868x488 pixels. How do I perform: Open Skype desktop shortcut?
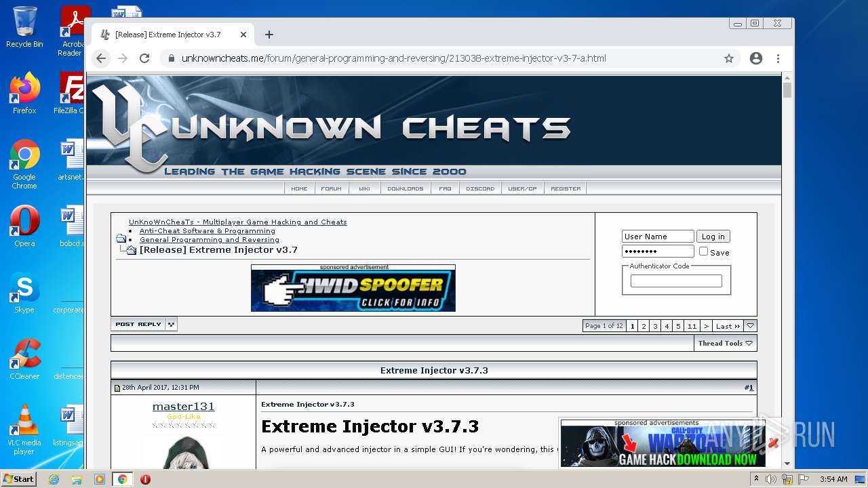pyautogui.click(x=24, y=293)
